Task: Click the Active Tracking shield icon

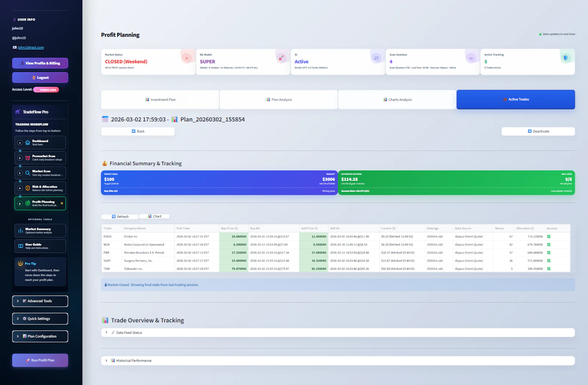Action: [566, 58]
